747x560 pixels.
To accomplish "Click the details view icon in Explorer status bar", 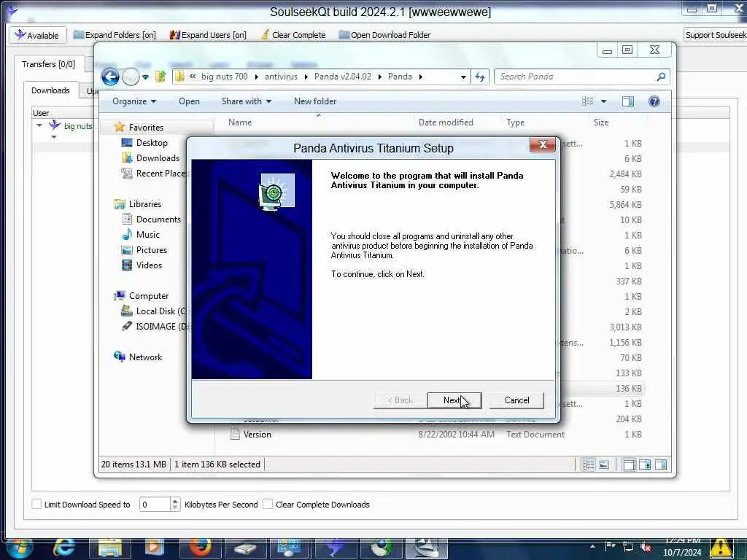I will point(589,464).
